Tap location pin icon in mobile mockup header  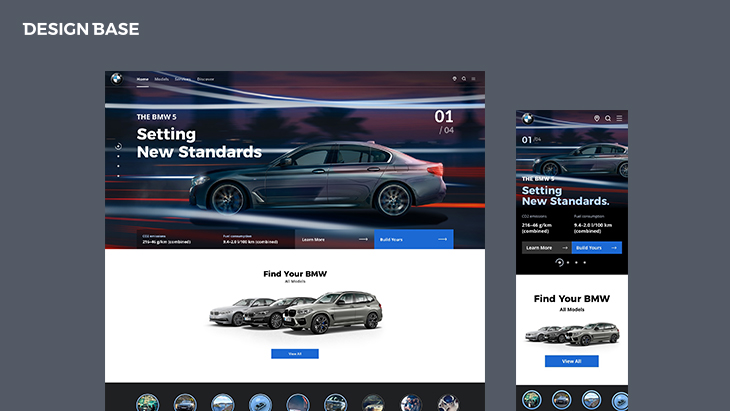coord(596,118)
